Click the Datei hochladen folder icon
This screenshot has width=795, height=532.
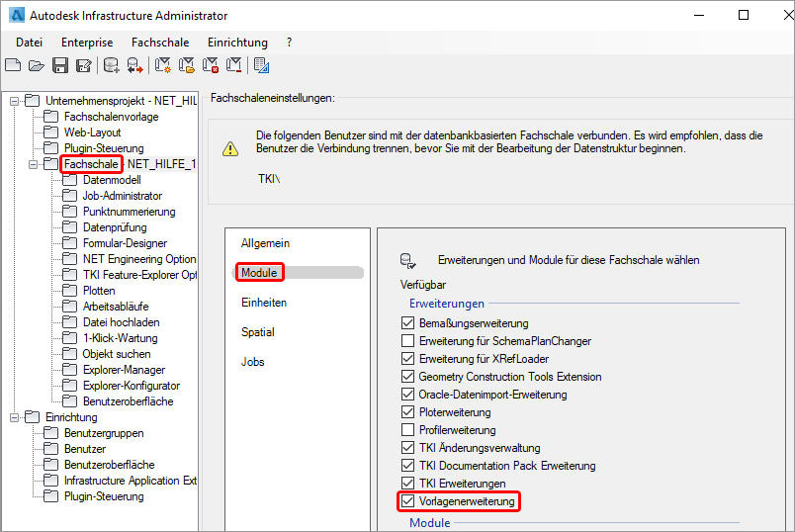pyautogui.click(x=69, y=322)
